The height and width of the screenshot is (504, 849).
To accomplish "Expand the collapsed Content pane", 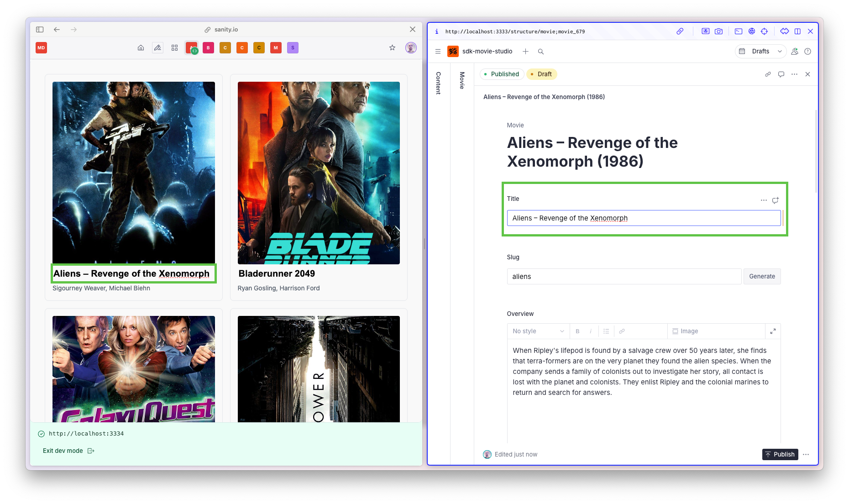I will pyautogui.click(x=438, y=83).
